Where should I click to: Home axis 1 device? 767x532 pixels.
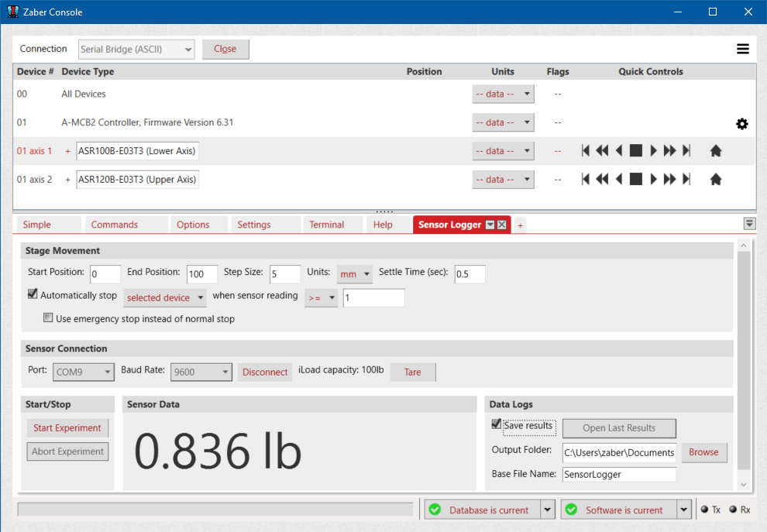[x=716, y=150]
